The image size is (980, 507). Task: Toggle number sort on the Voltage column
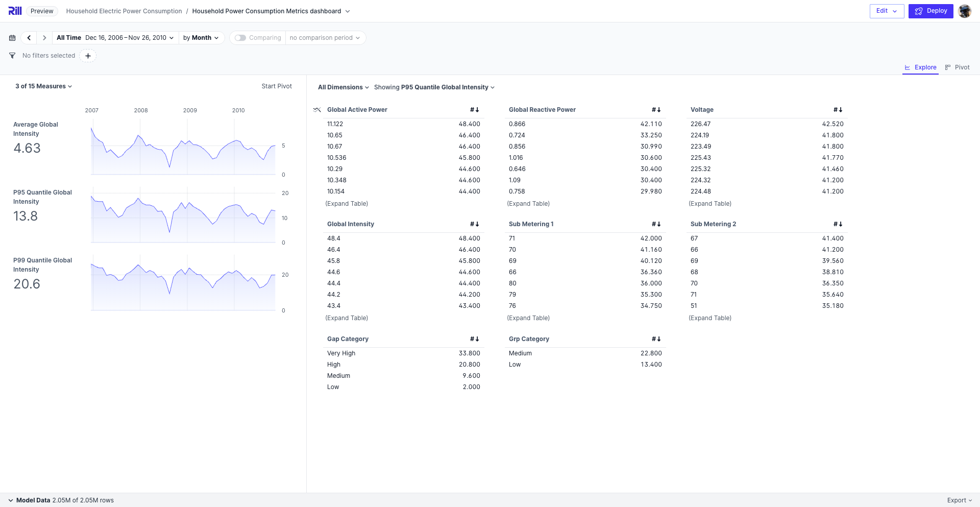(839, 109)
